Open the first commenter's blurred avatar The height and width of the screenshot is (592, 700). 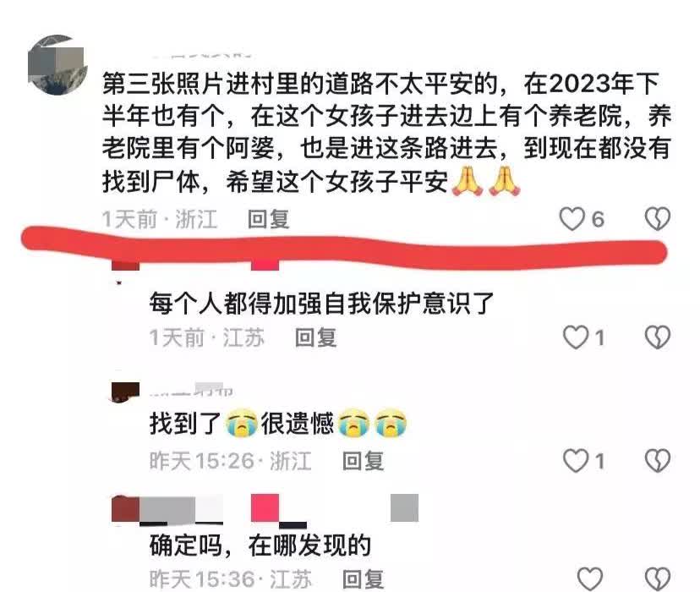57,65
